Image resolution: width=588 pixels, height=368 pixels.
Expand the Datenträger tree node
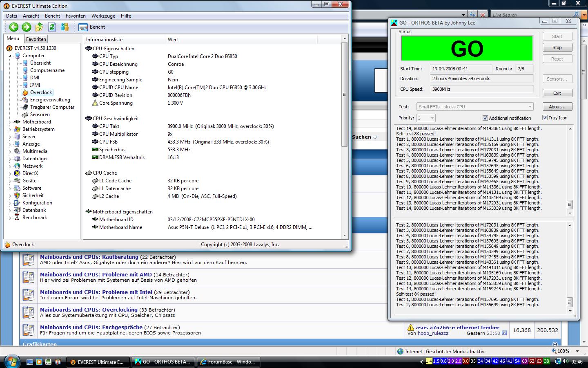pyautogui.click(x=10, y=159)
